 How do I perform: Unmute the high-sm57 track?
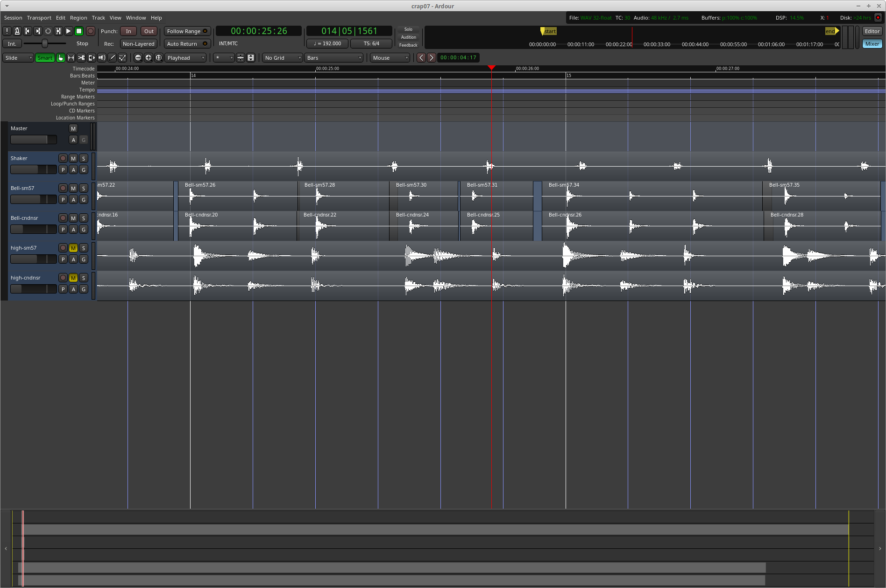(x=73, y=248)
